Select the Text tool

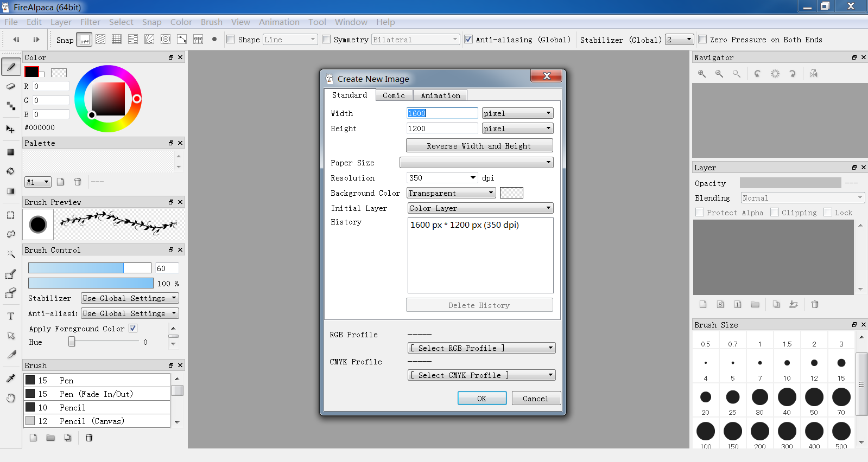(x=10, y=316)
